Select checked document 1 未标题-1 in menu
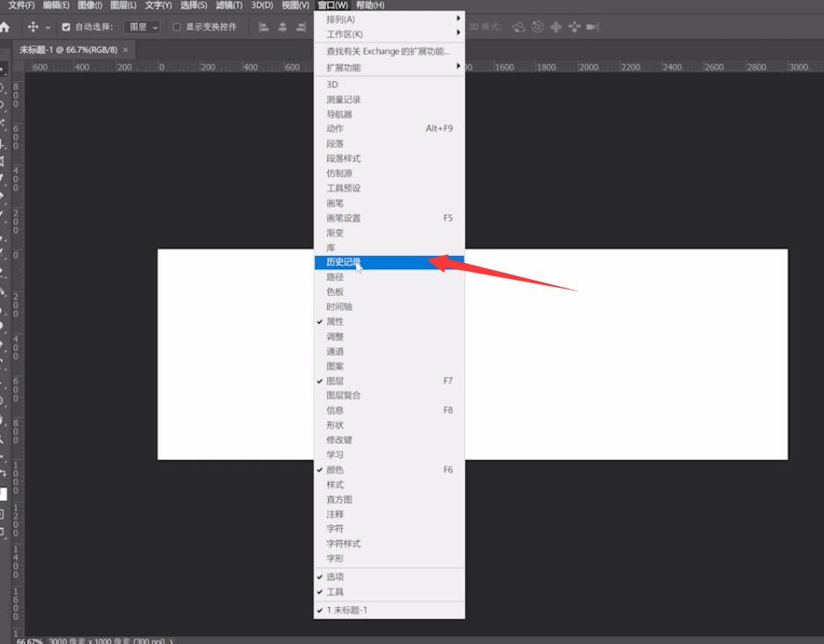 tap(389, 610)
